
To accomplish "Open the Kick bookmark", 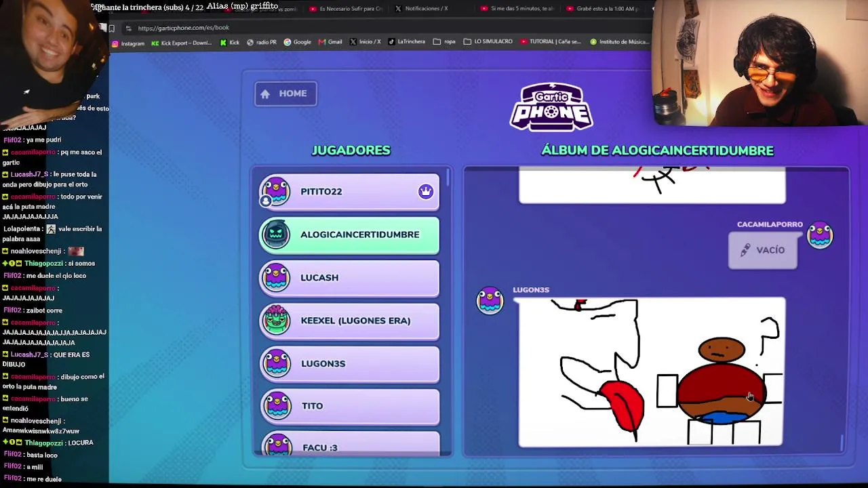I will point(229,42).
